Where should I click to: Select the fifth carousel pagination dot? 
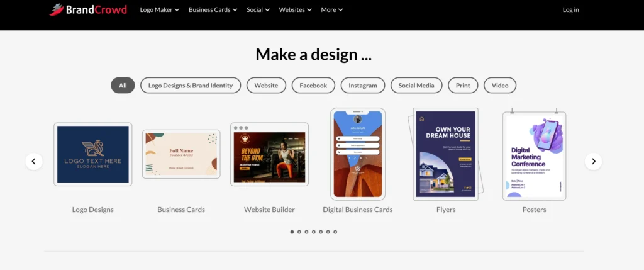coord(321,232)
